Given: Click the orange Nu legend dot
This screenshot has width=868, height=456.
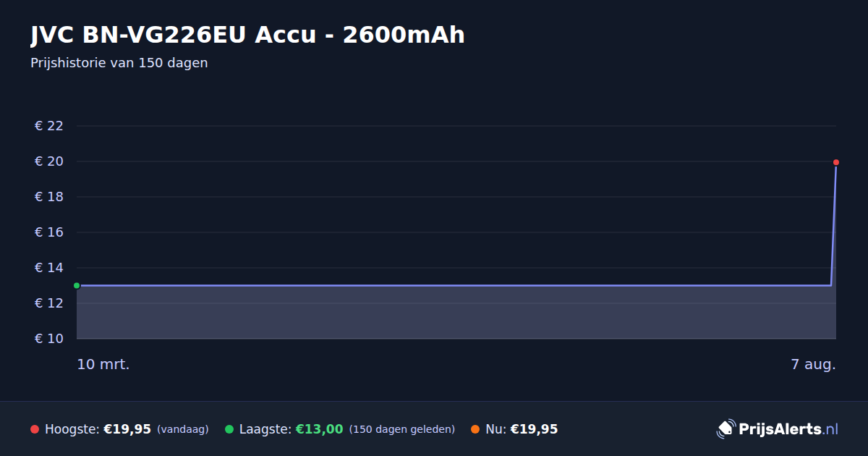Looking at the screenshot, I should pos(475,429).
